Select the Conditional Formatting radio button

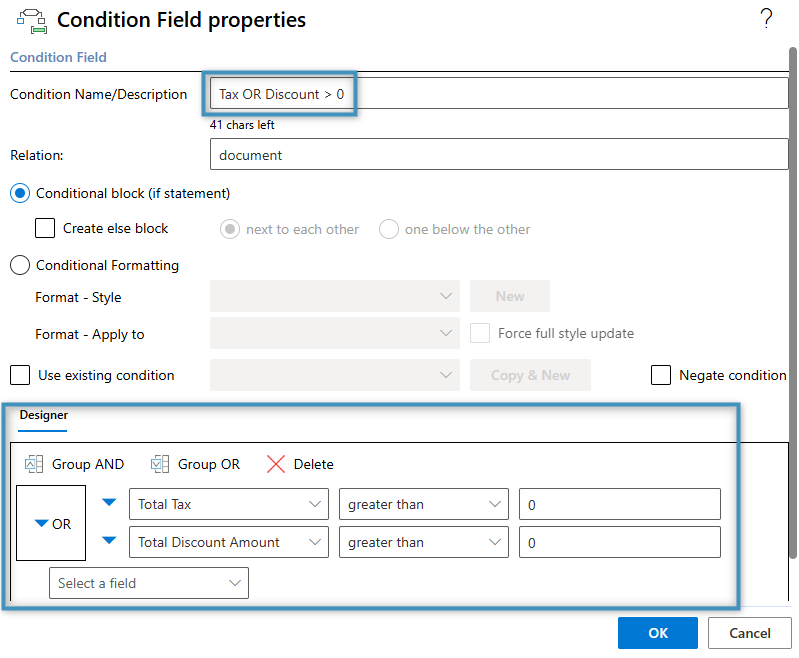20,265
